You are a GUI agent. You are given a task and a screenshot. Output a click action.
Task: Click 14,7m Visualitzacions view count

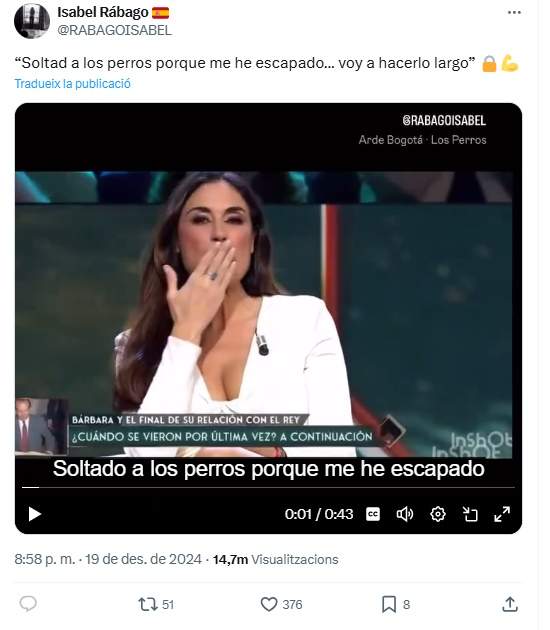pos(276,559)
